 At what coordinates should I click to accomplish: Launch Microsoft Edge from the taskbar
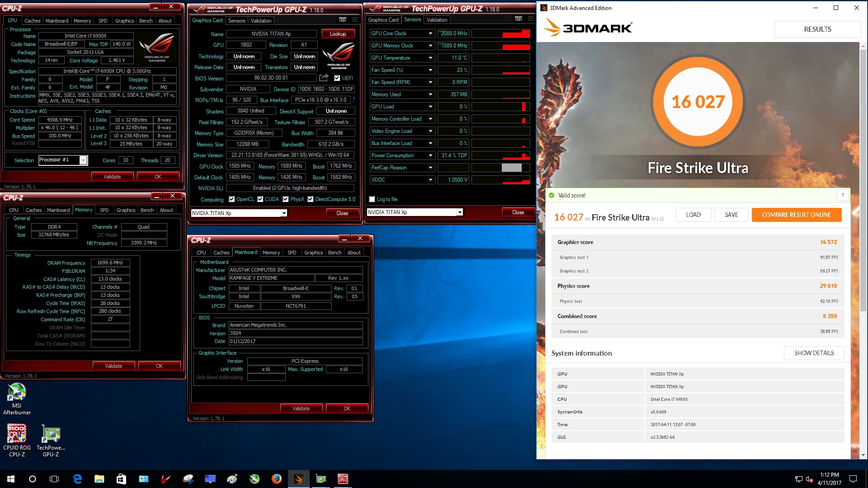[x=77, y=479]
